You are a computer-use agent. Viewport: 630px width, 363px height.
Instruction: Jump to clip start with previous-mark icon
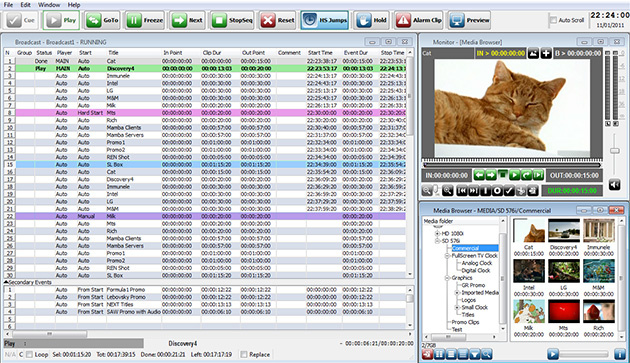coord(462,191)
